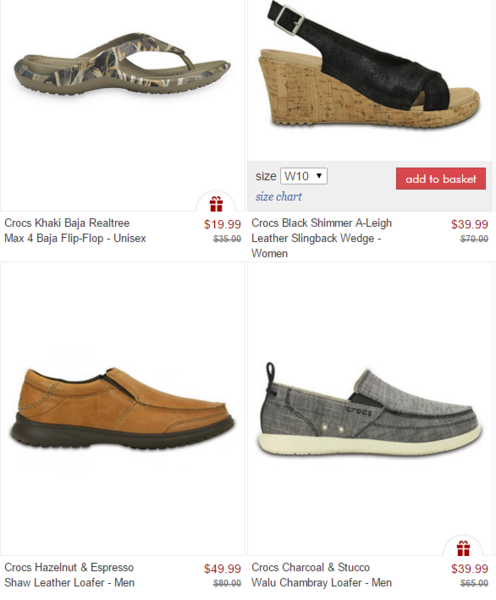Click the size label beside W10 selector
The height and width of the screenshot is (600, 496).
[266, 176]
